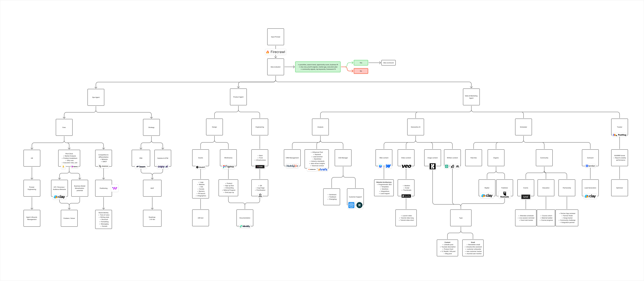Click the A/B test node
Viewport: 644px width, 281px height.
(200, 218)
